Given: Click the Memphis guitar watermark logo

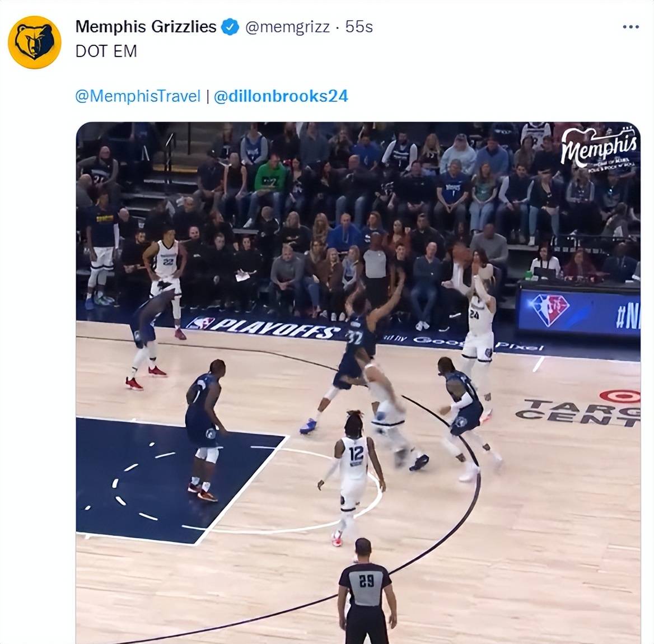Looking at the screenshot, I should click(599, 148).
